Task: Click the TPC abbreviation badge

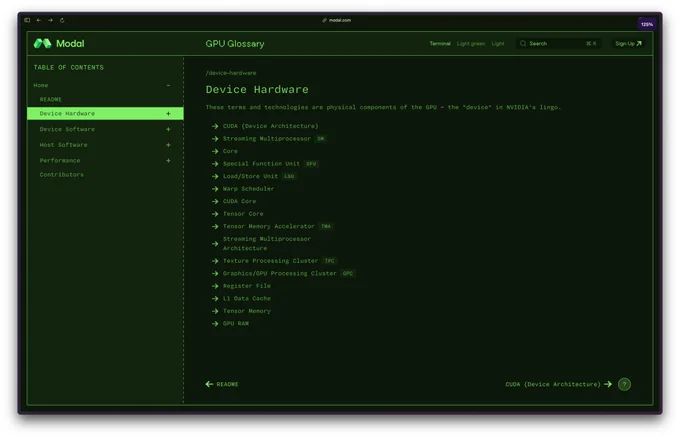Action: 330,261
